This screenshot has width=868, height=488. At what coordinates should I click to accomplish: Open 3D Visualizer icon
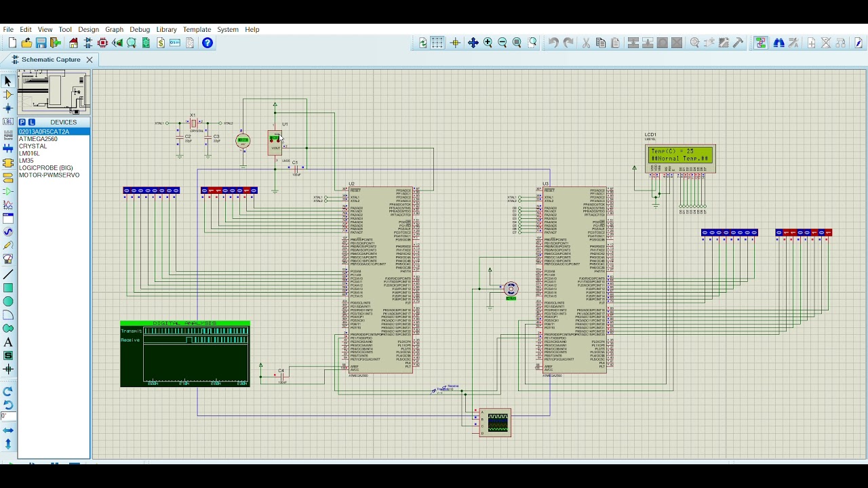[117, 43]
